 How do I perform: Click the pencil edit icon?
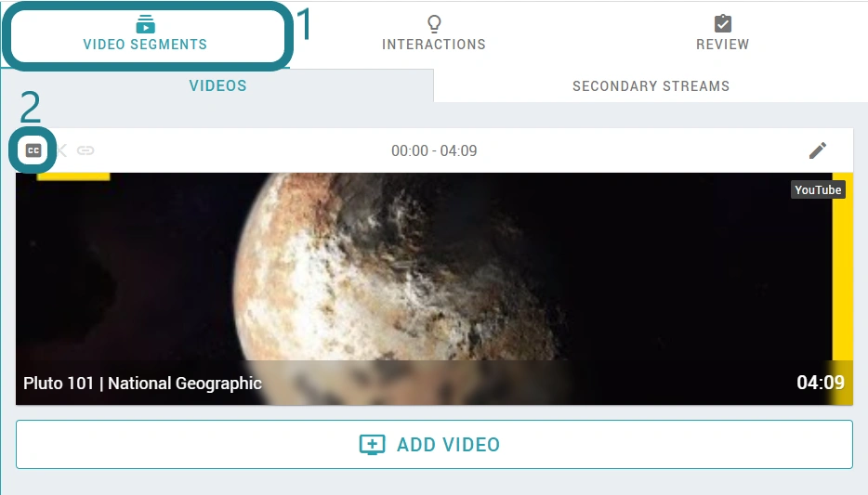pyautogui.click(x=818, y=150)
